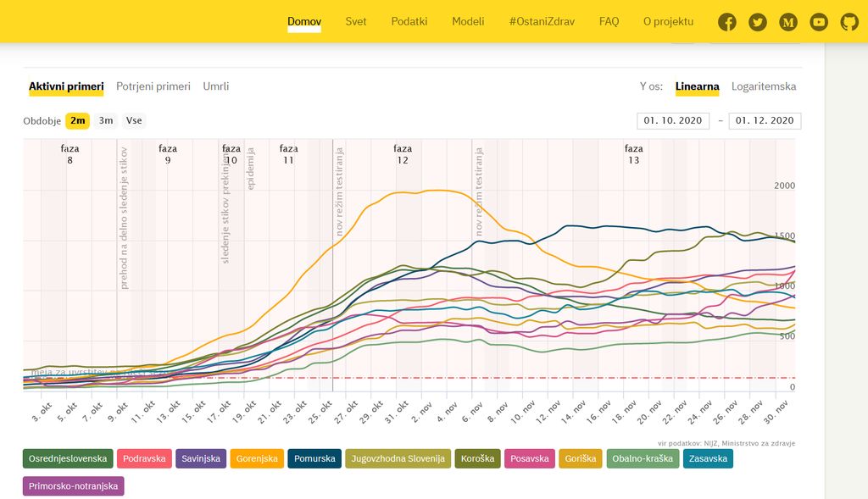
Task: Show the whole period with Vse
Action: [x=134, y=121]
